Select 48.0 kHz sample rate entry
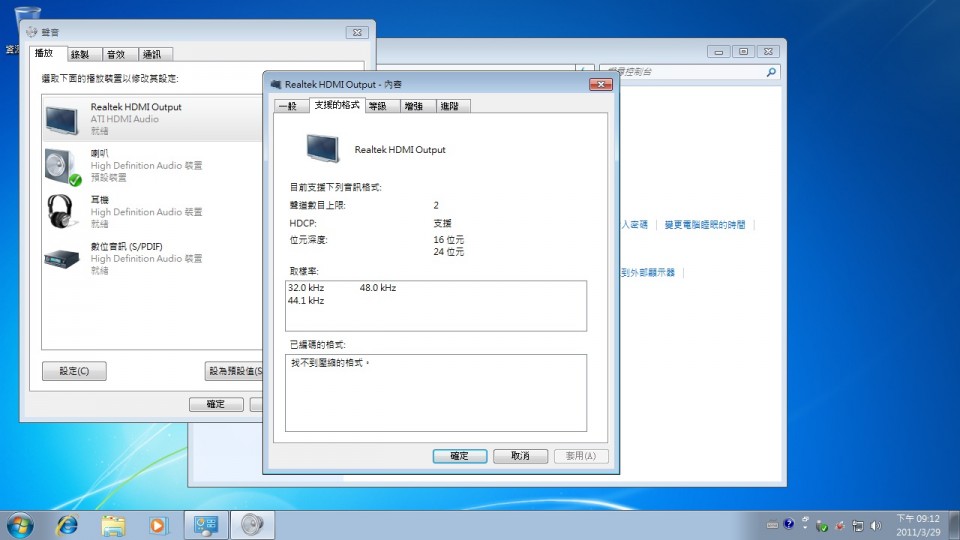960x540 pixels. tap(378, 288)
